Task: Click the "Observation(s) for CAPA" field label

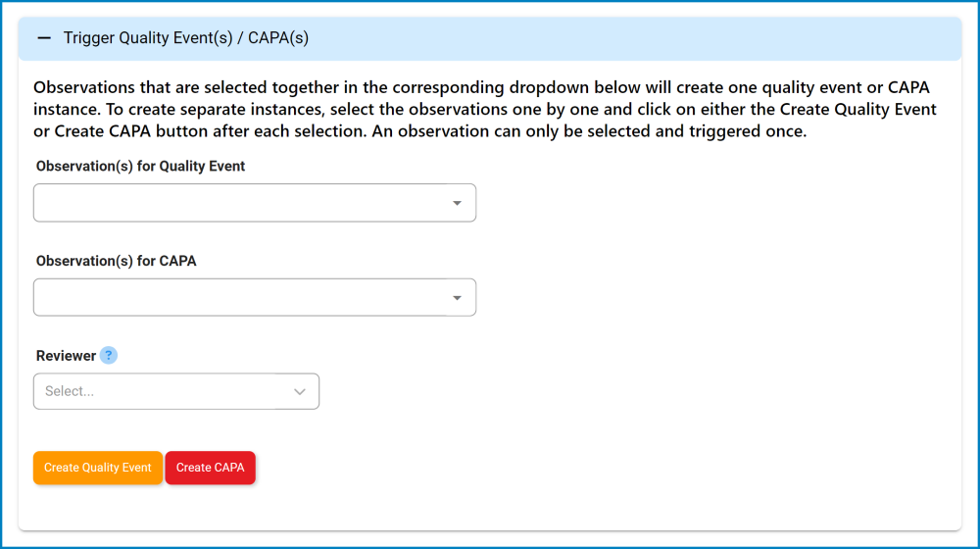Action: tap(116, 262)
